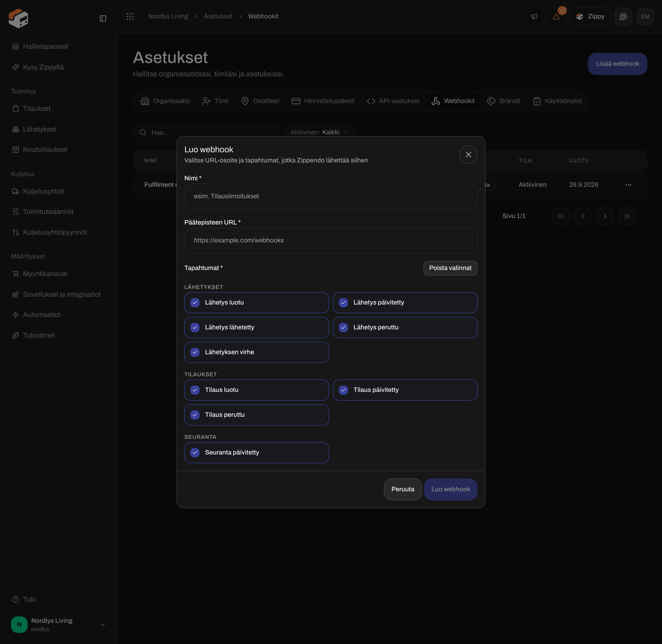Open the row actions three-dot menu
Image resolution: width=662 pixels, height=644 pixels.
628,185
